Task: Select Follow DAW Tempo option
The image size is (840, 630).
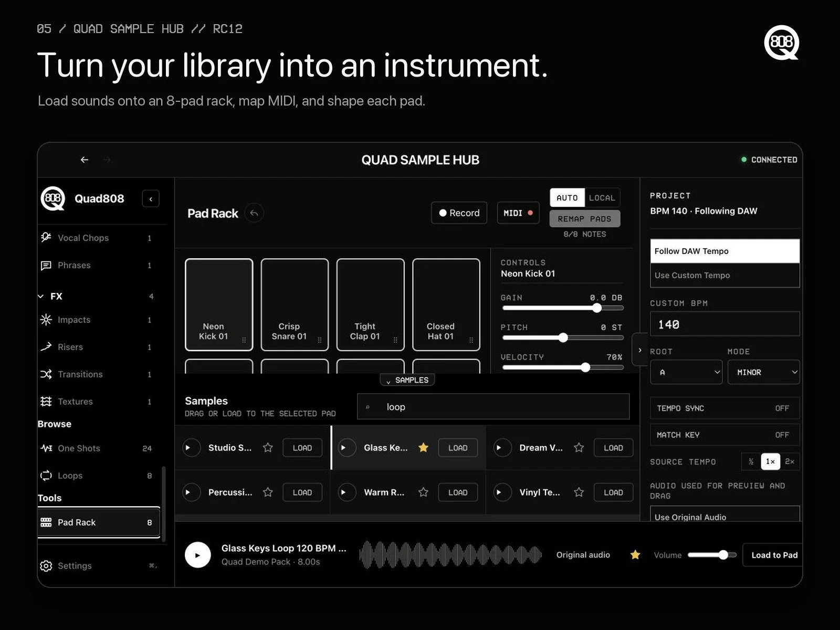Action: coord(725,251)
